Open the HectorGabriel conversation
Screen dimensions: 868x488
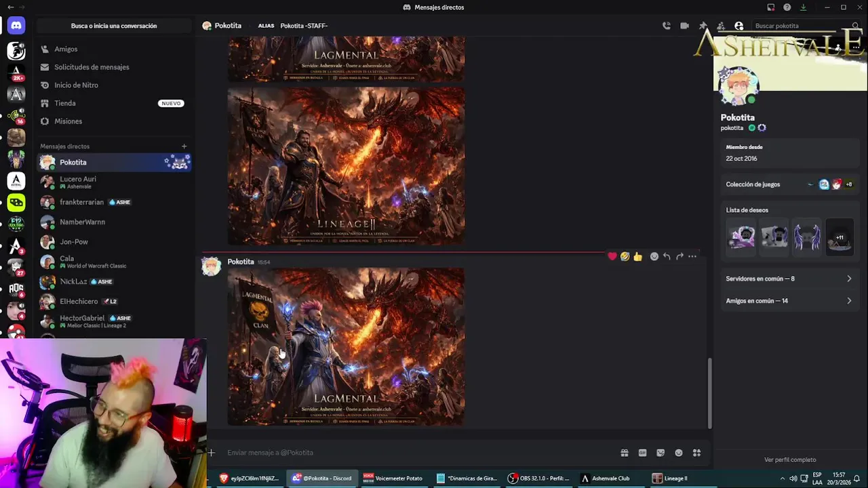coord(114,321)
